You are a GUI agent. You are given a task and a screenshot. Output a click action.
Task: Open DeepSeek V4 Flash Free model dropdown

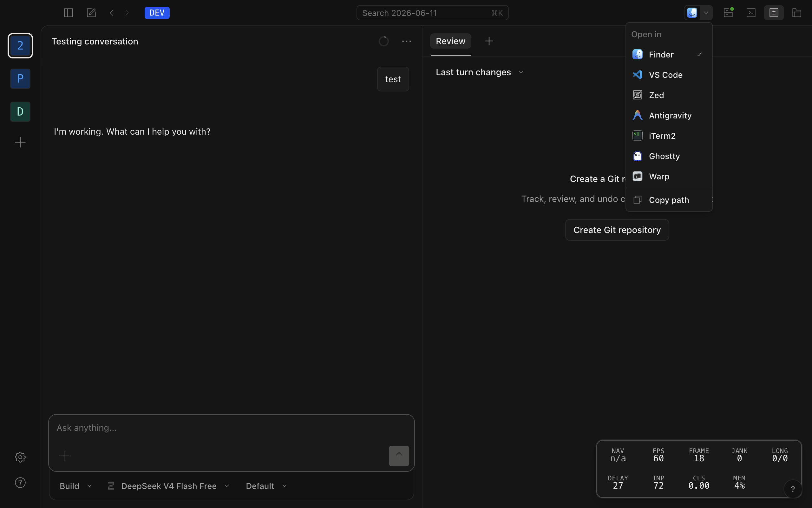[x=168, y=486]
